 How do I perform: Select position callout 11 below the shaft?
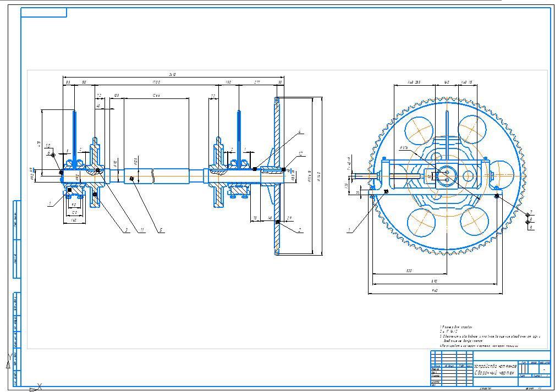[x=141, y=230]
